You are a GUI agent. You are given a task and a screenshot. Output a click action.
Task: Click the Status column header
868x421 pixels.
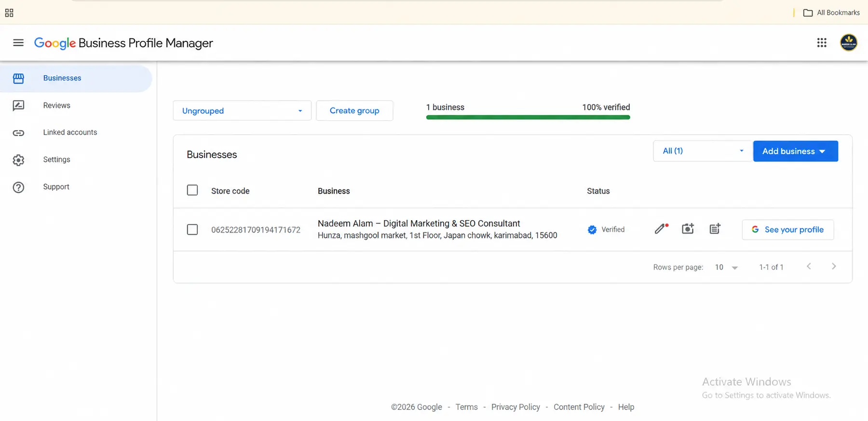pyautogui.click(x=598, y=191)
